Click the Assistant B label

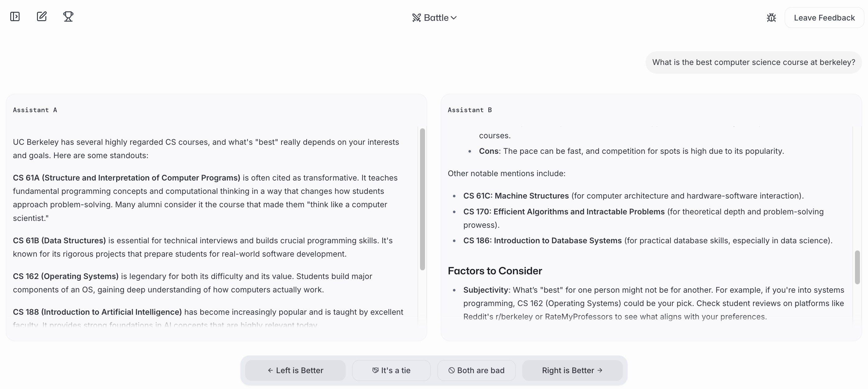click(x=470, y=110)
